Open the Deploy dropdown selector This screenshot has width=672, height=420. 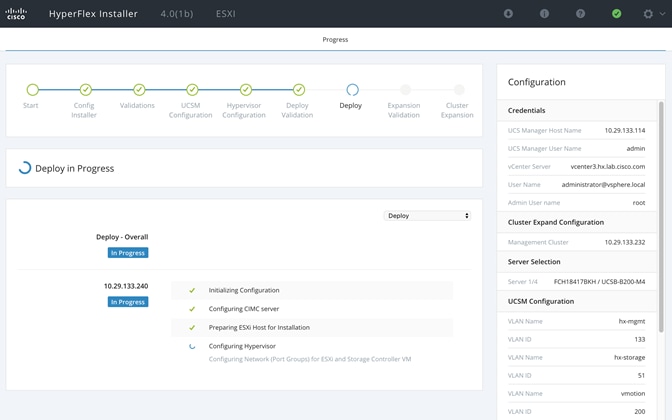pyautogui.click(x=427, y=216)
